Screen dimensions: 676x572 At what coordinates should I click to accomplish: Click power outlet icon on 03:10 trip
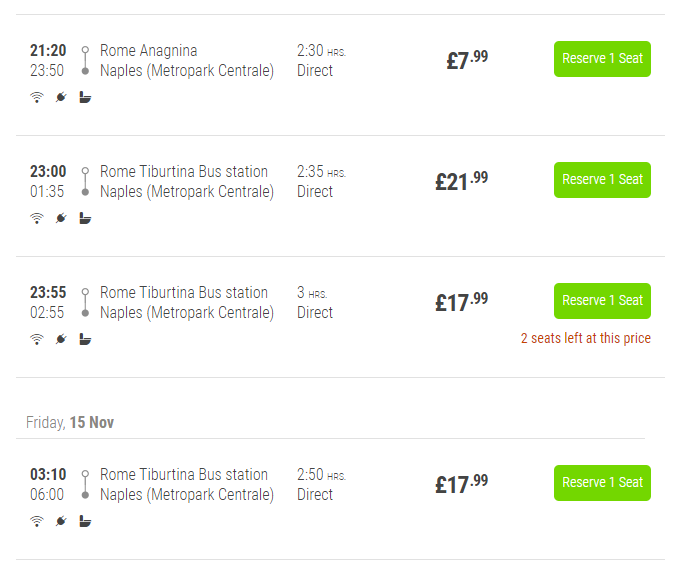(x=61, y=521)
